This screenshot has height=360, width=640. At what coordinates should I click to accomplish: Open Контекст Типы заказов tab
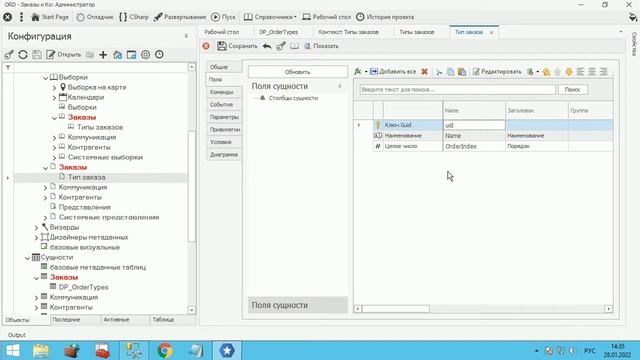(x=349, y=32)
